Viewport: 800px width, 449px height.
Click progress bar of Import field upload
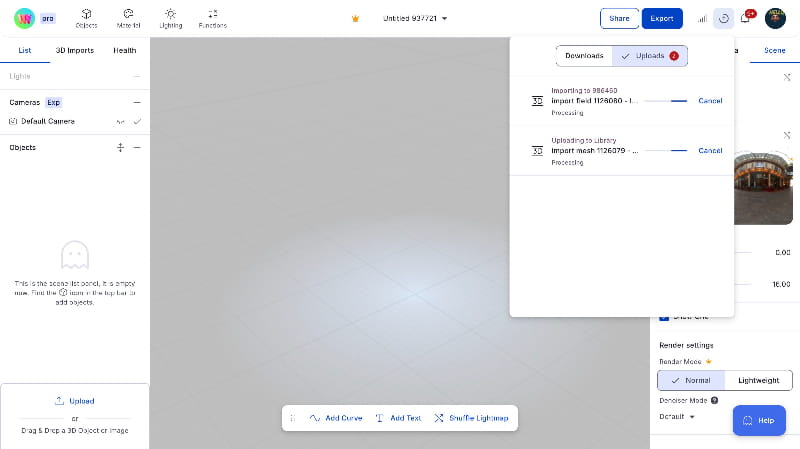tap(666, 101)
